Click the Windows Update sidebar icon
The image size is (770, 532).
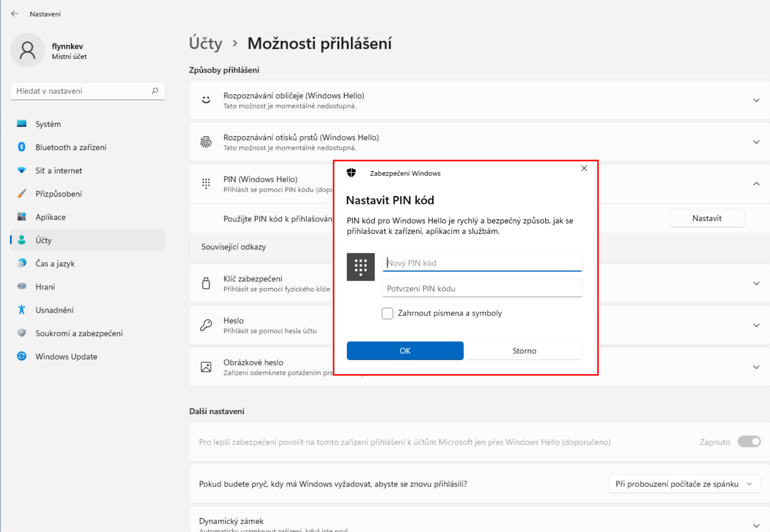pos(22,356)
